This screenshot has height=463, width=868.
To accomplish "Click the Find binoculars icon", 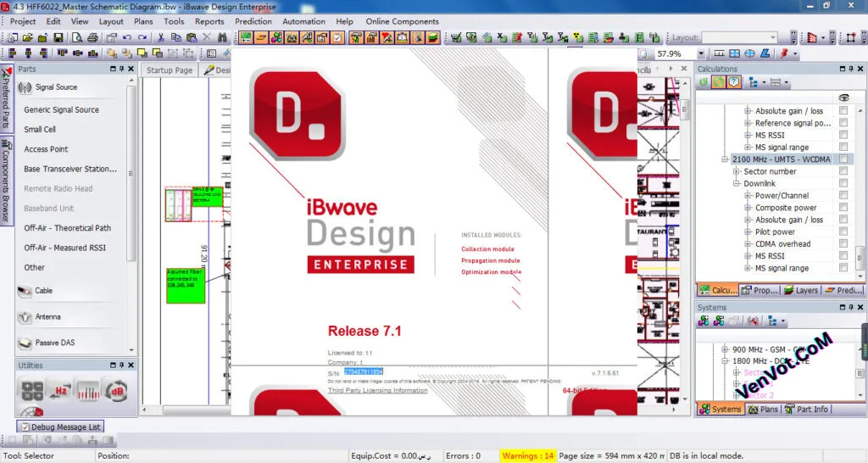I will [222, 37].
